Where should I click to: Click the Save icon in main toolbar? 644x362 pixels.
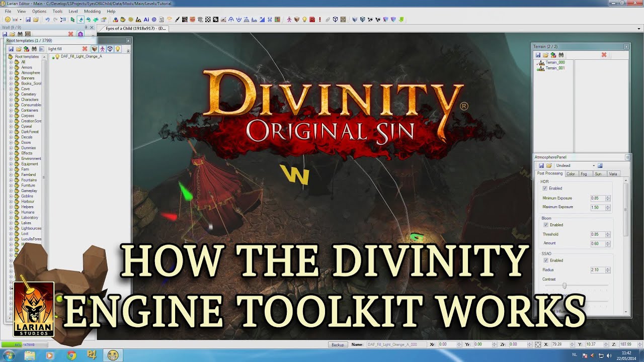(x=28, y=20)
